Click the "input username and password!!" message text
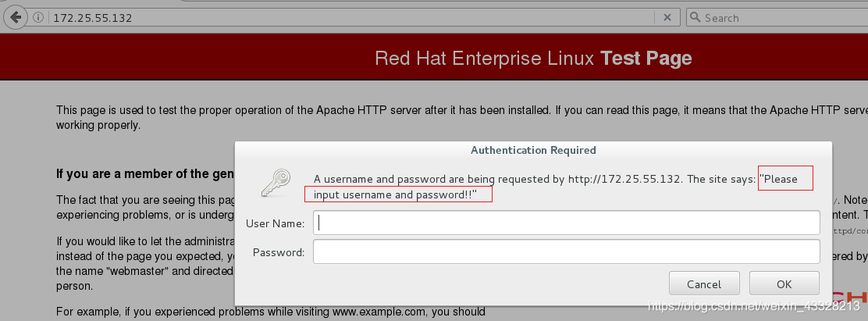 point(395,194)
